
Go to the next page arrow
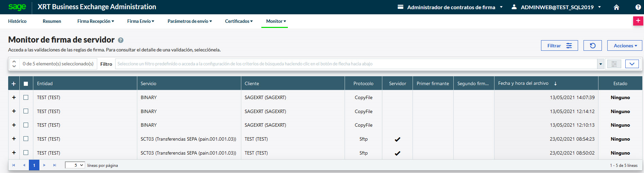click(x=44, y=165)
